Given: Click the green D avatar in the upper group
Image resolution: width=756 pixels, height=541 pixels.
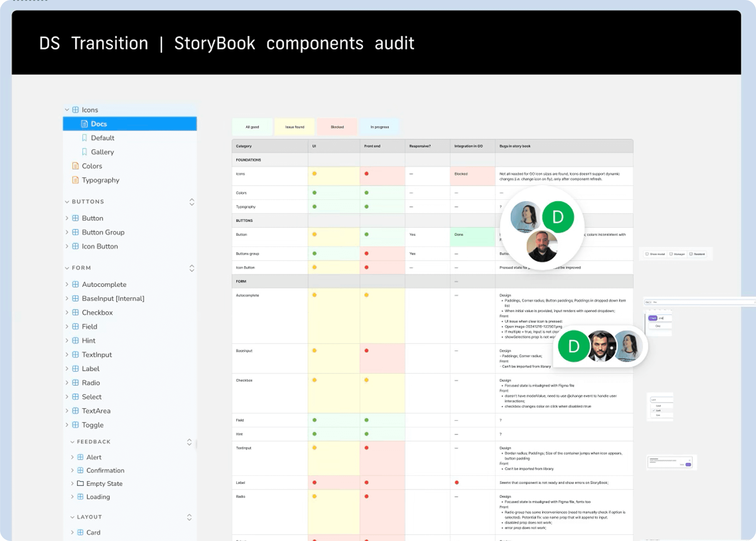Looking at the screenshot, I should click(558, 217).
